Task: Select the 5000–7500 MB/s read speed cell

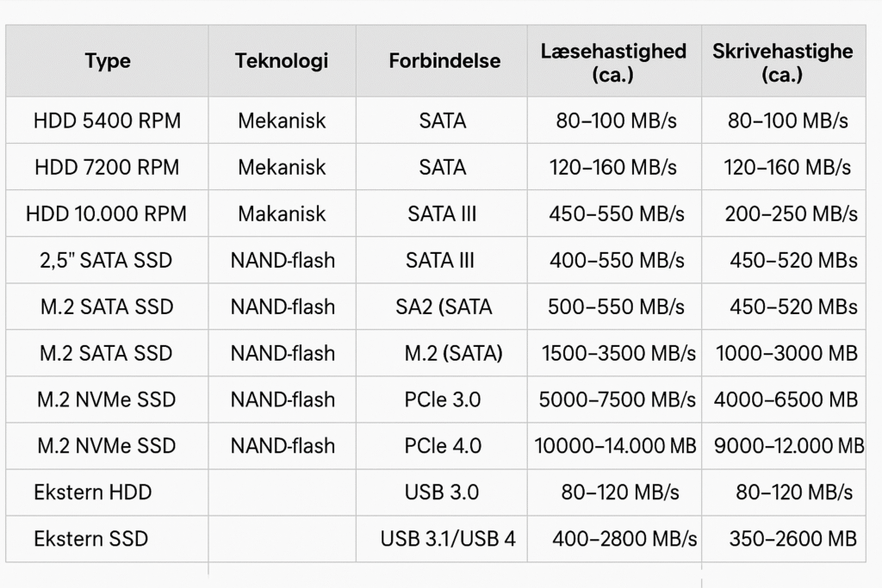Action: (x=617, y=399)
